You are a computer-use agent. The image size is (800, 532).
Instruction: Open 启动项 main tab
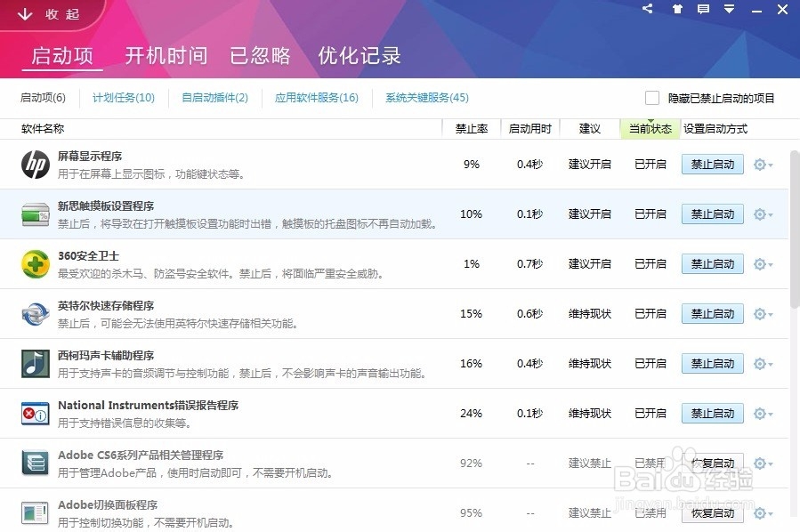pos(62,55)
